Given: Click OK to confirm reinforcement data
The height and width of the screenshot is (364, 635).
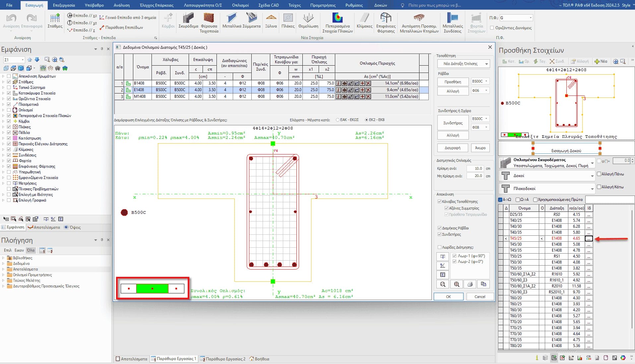Looking at the screenshot, I should click(448, 297).
